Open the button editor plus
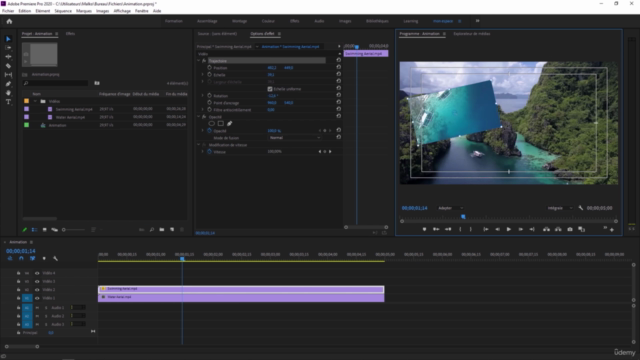The image size is (640, 360). pos(611,230)
